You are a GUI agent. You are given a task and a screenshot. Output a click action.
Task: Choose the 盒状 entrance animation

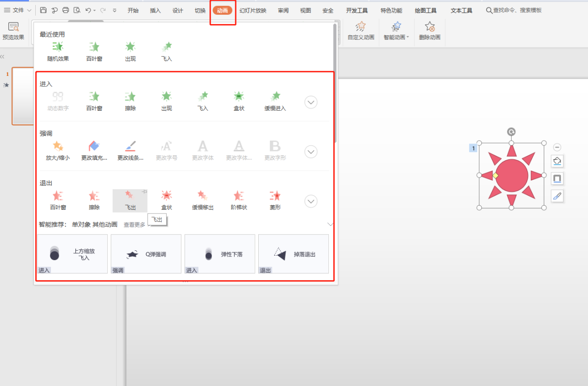coord(239,100)
